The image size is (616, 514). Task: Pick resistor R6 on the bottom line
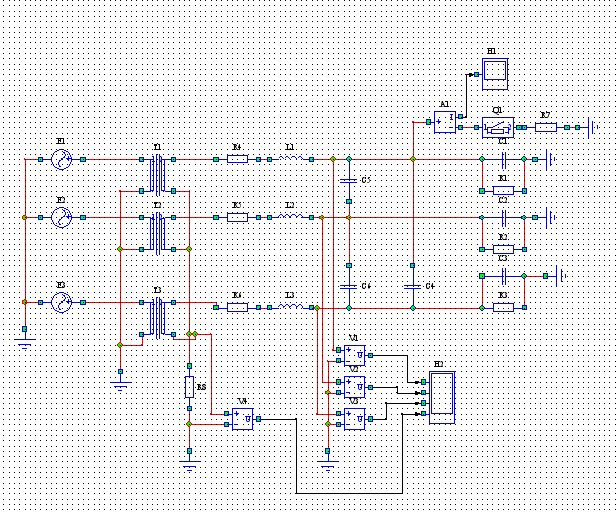(x=237, y=307)
